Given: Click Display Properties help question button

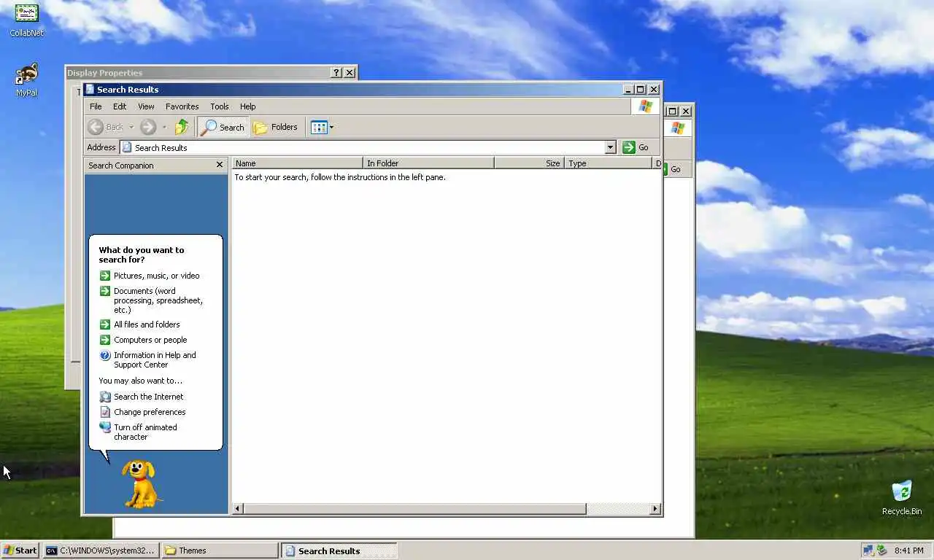Looking at the screenshot, I should (336, 72).
